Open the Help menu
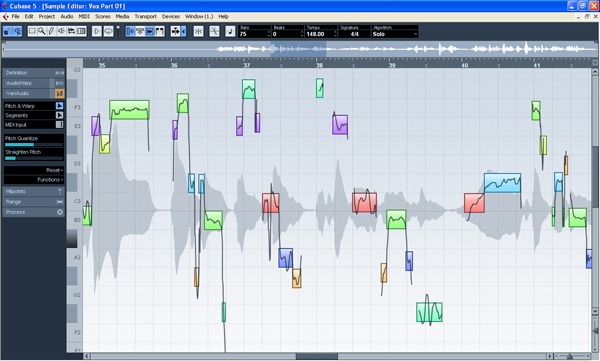This screenshot has height=361, width=600. pyautogui.click(x=223, y=16)
